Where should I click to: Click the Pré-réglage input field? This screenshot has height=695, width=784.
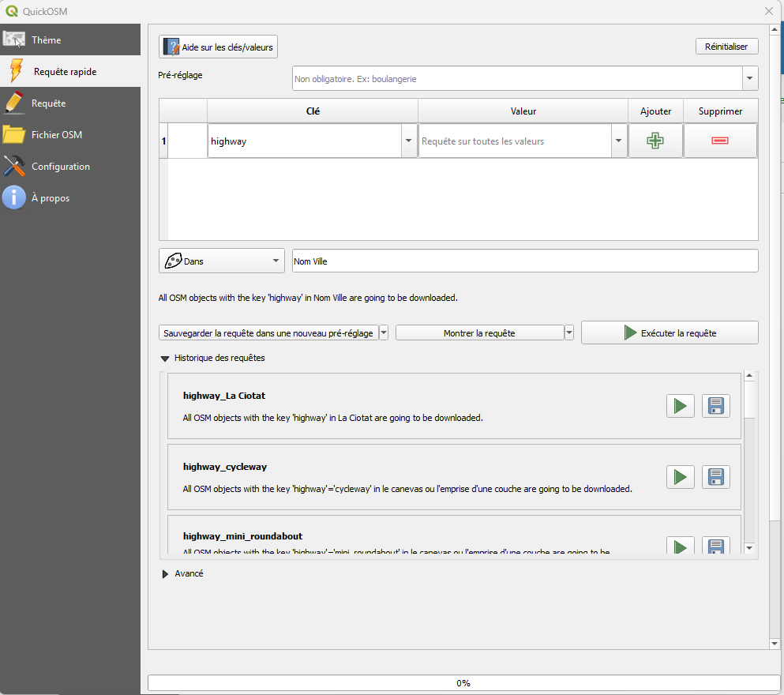tap(517, 78)
